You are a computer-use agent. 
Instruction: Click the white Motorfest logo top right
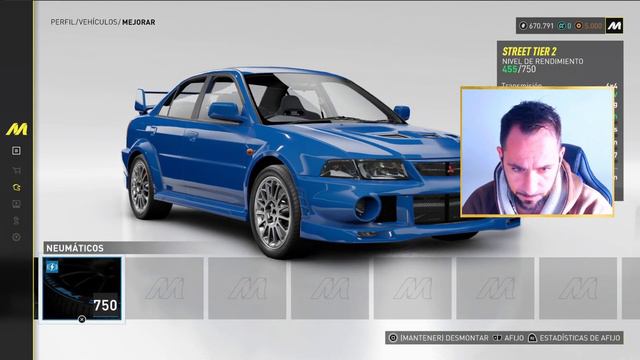[x=614, y=26]
